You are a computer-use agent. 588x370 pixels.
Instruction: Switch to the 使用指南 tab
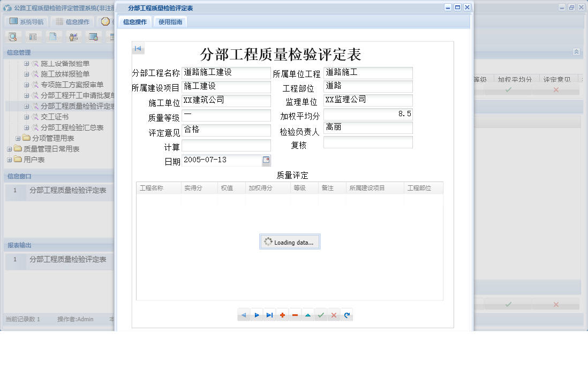[x=171, y=22]
